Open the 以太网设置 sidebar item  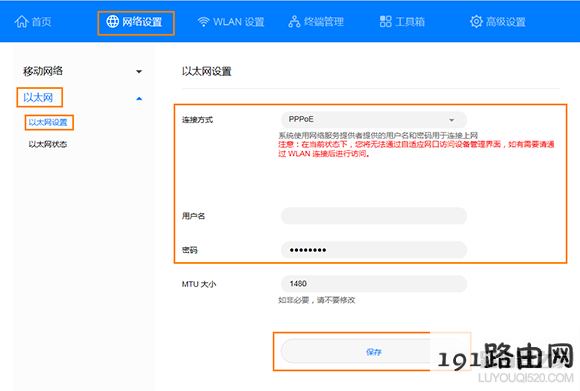(x=48, y=122)
